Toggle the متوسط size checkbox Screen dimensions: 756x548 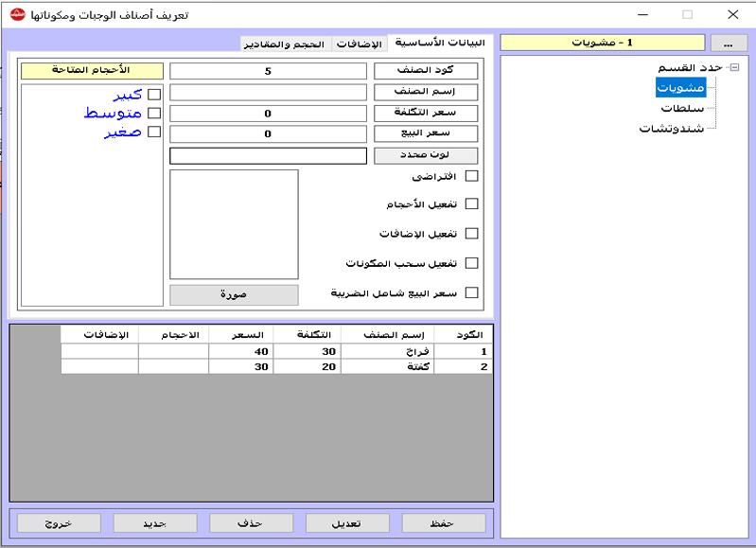(x=154, y=113)
